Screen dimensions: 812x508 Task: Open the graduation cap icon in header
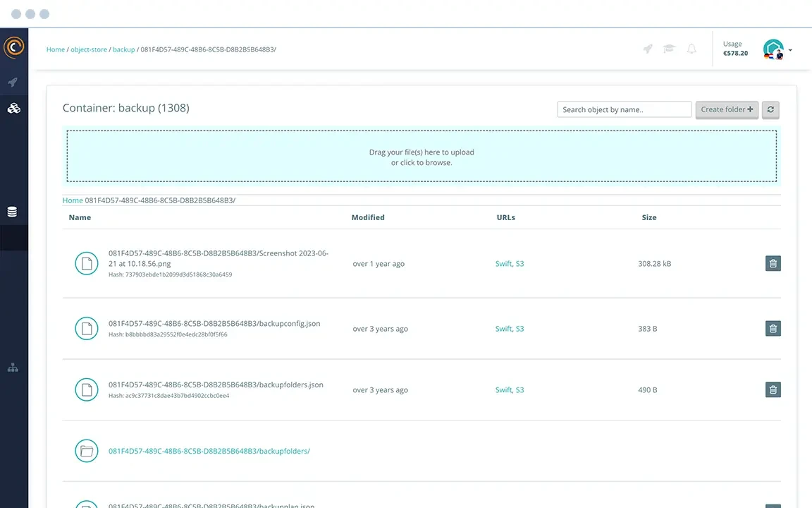point(670,49)
